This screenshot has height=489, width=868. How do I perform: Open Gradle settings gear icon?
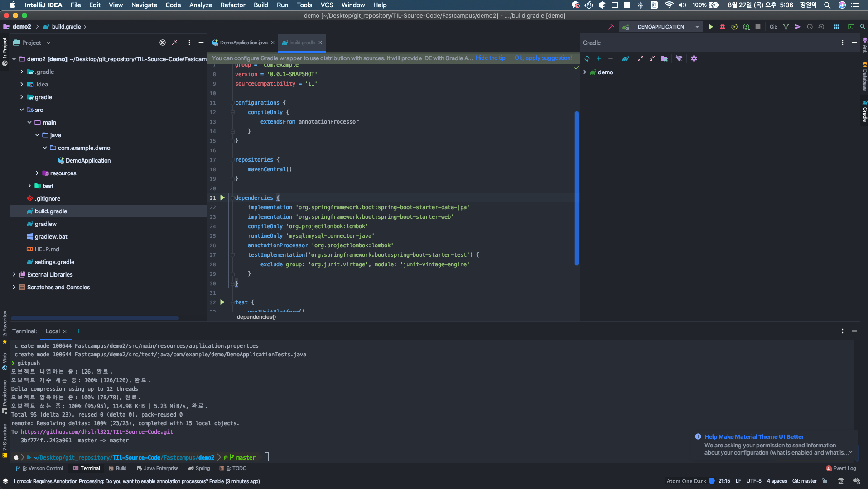coord(694,58)
